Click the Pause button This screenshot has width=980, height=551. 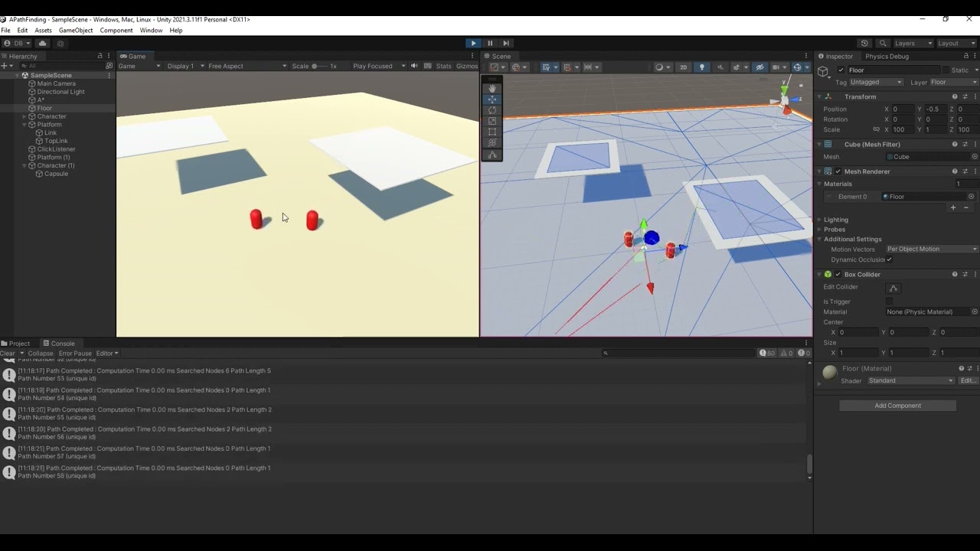coord(490,44)
